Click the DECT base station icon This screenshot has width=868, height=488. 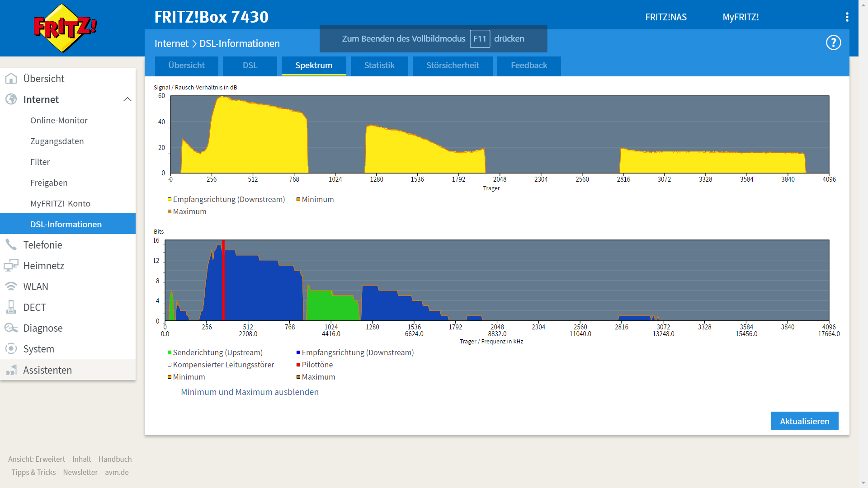click(x=11, y=307)
